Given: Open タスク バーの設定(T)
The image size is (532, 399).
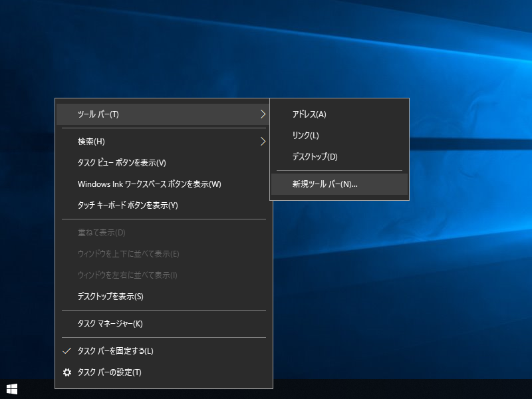Looking at the screenshot, I should [x=163, y=372].
